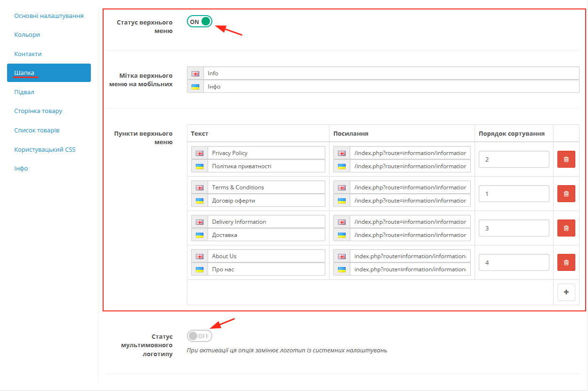588x391 pixels.
Task: Delete the Privacy Policy menu row
Action: tap(566, 159)
